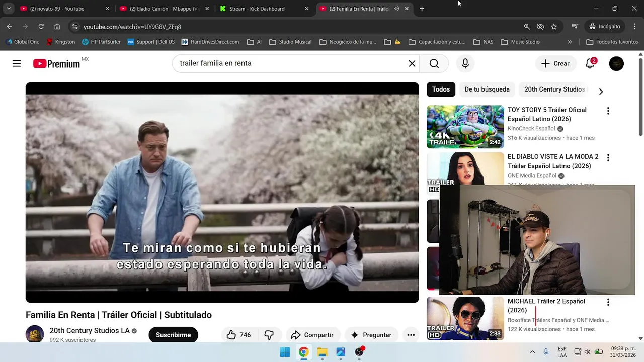Click the eye-slash tracking protection icon
The height and width of the screenshot is (362, 644).
click(540, 26)
